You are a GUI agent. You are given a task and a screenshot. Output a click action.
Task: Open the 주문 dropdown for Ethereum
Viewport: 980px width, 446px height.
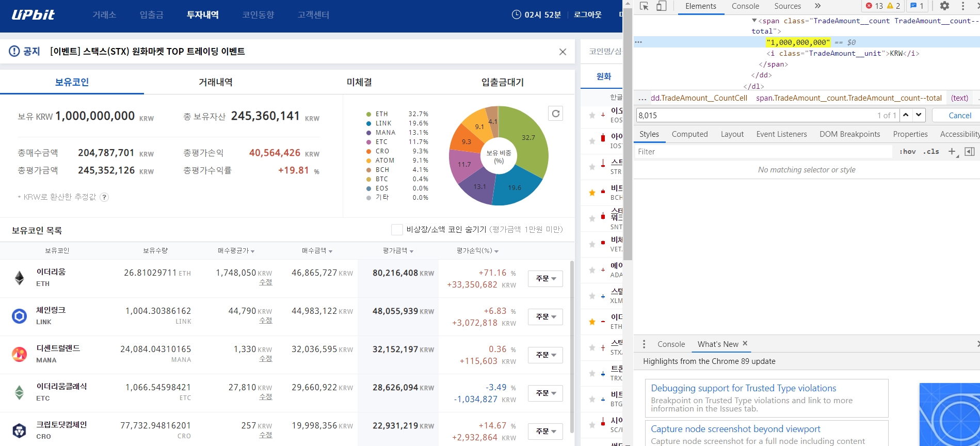pyautogui.click(x=545, y=279)
